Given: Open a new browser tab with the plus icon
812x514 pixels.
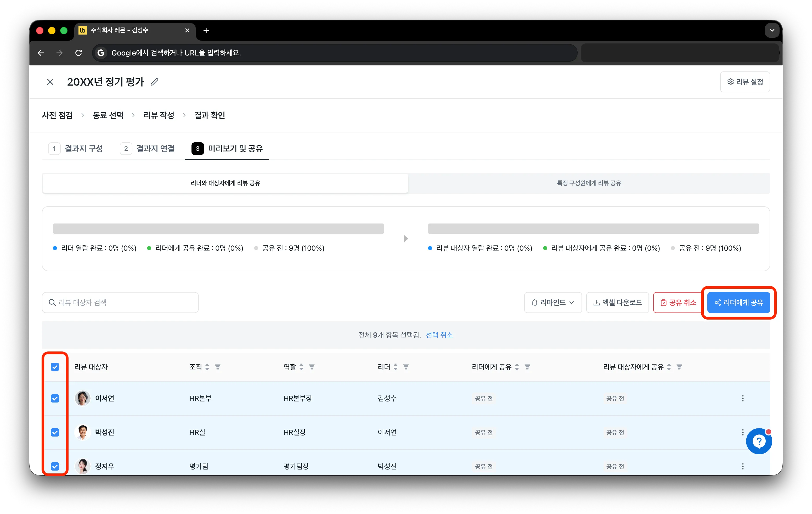Looking at the screenshot, I should click(206, 31).
